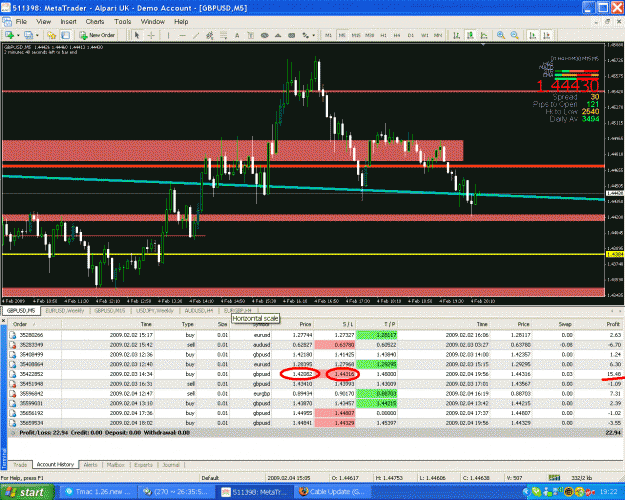Open the Window menu

click(x=153, y=22)
